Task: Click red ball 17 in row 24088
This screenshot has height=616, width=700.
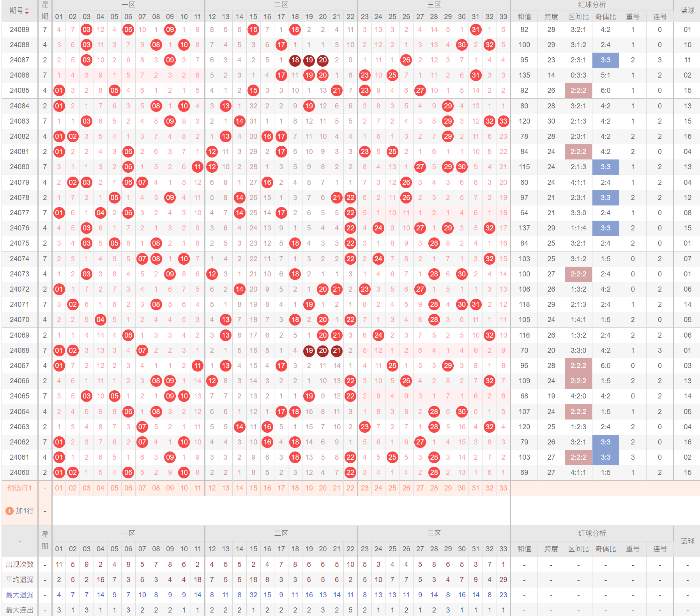Action: pyautogui.click(x=281, y=45)
